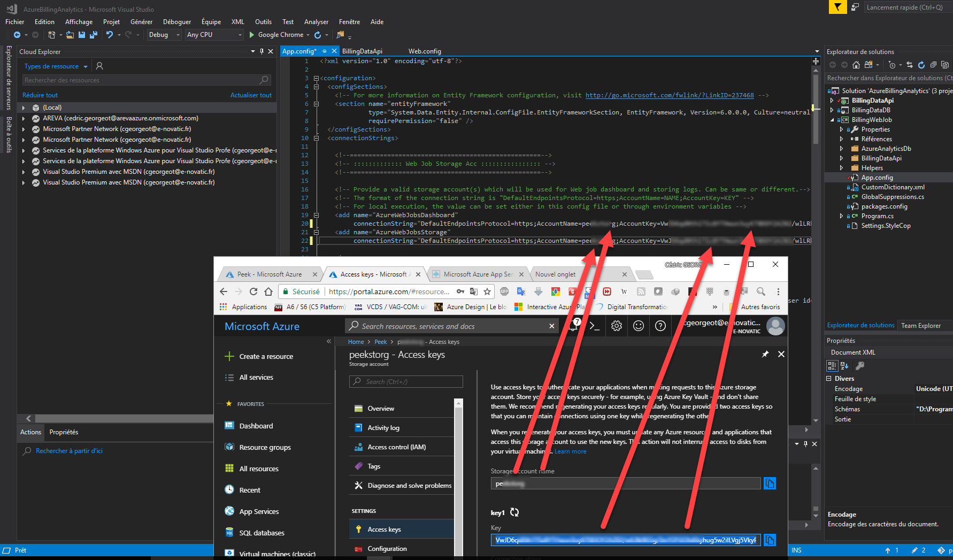Open Azure notifications bell icon
The image size is (953, 560).
[574, 325]
